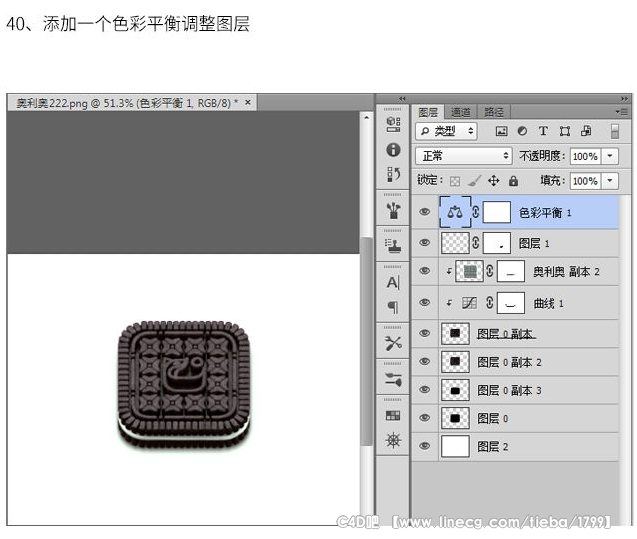Filter layers by adjustment layers icon
The width and height of the screenshot is (637, 539).
(x=522, y=131)
